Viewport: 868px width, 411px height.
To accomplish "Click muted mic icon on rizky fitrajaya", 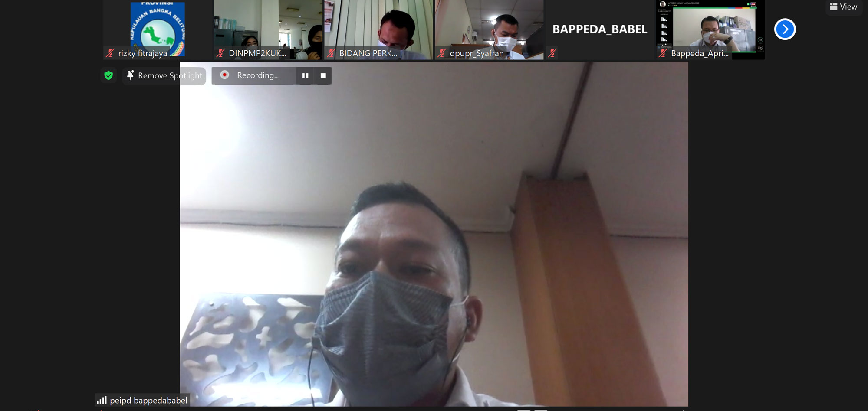I will 110,53.
